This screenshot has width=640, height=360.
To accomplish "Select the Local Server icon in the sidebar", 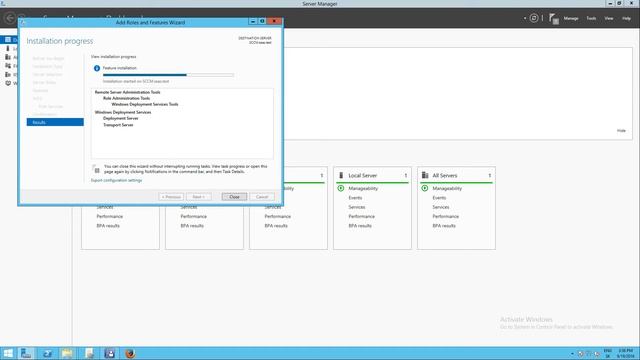I will [8, 49].
